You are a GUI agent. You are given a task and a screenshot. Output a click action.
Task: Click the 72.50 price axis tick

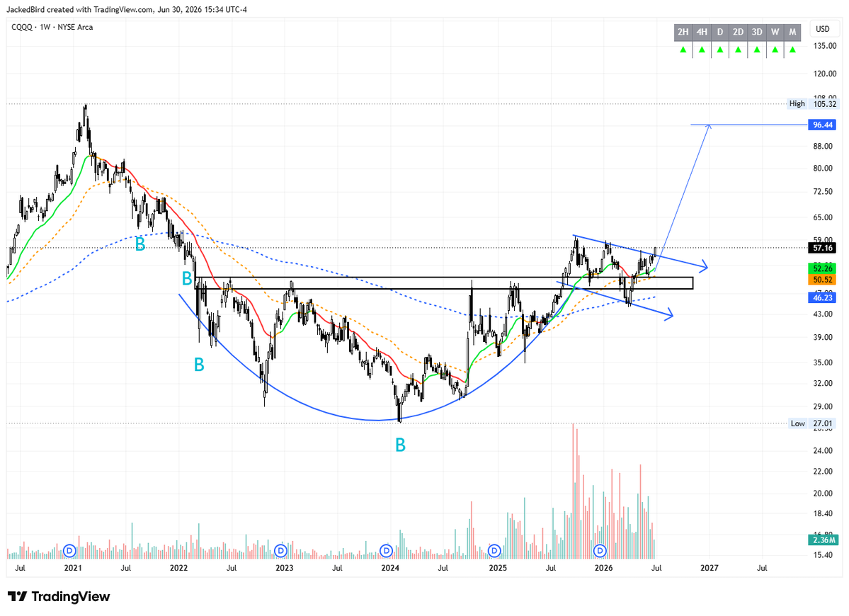(x=823, y=192)
